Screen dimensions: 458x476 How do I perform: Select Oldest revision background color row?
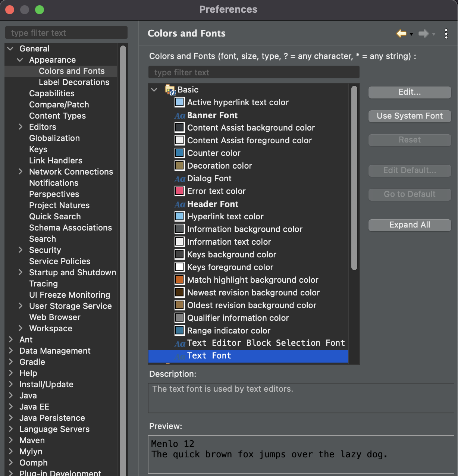tap(252, 305)
